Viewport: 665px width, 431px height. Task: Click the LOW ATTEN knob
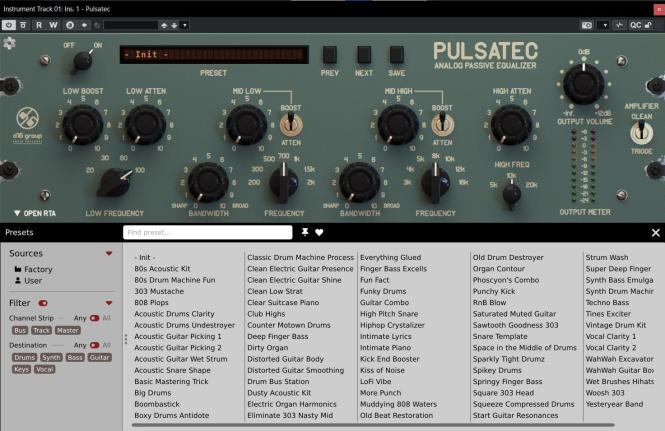[x=146, y=125]
